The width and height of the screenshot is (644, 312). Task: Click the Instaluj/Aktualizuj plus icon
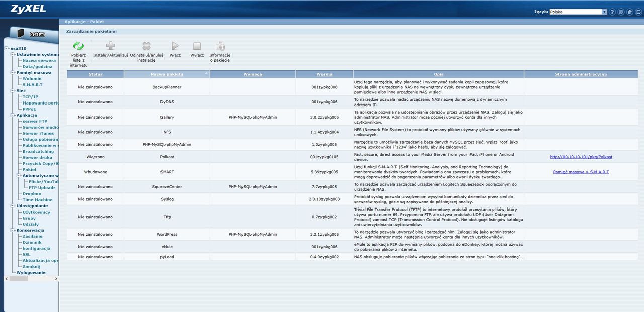[111, 46]
